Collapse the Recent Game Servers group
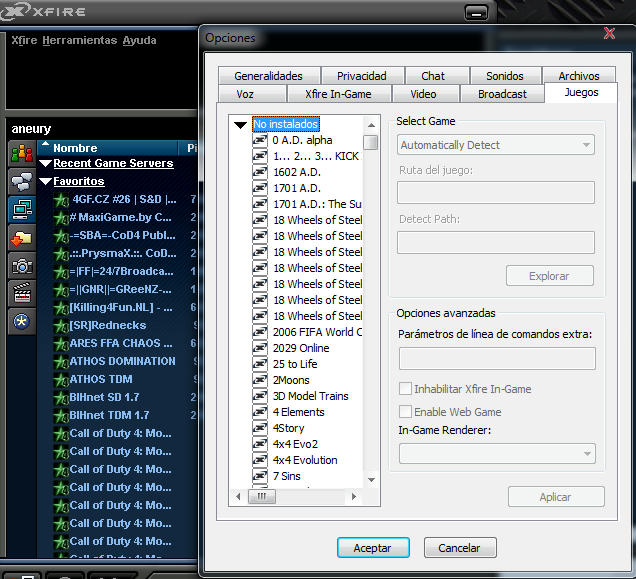 (45, 164)
